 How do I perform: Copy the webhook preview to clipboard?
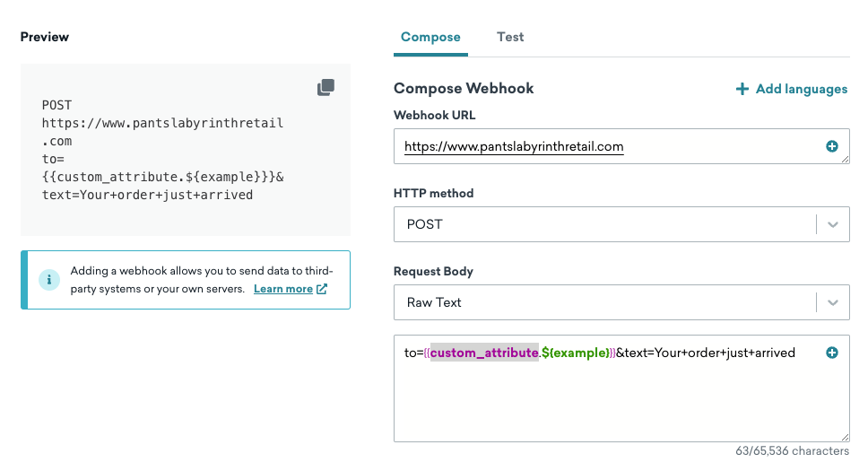pyautogui.click(x=325, y=87)
